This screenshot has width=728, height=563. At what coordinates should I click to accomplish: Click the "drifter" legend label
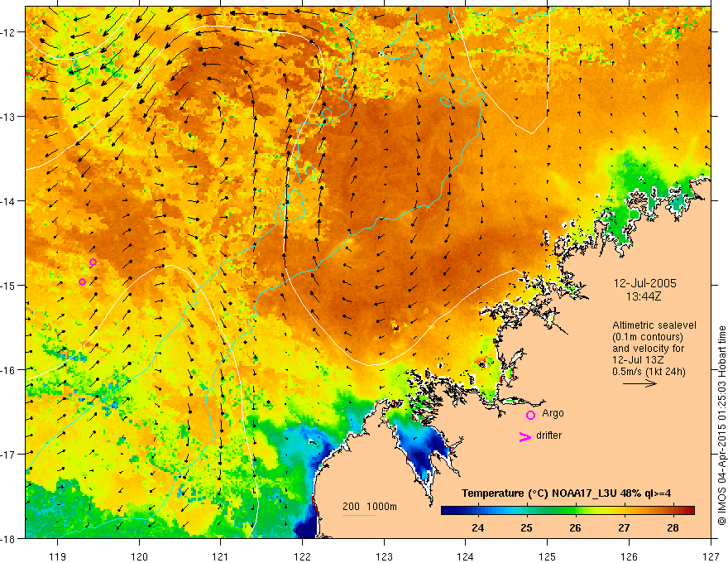[x=548, y=435]
